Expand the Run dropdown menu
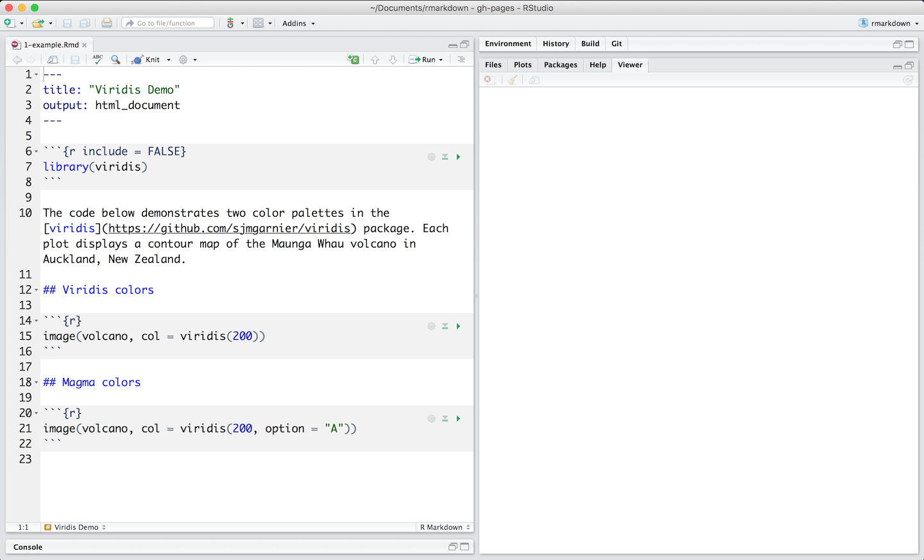 pos(441,60)
